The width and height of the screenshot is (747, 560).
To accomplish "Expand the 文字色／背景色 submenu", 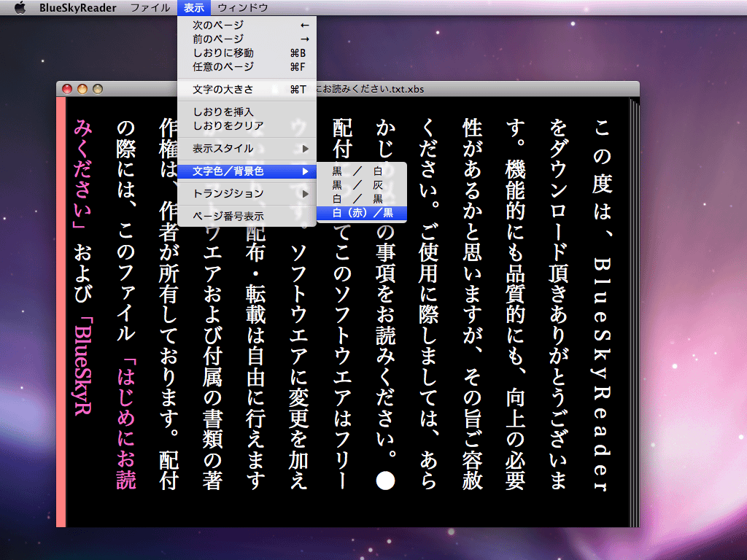I will tap(247, 171).
